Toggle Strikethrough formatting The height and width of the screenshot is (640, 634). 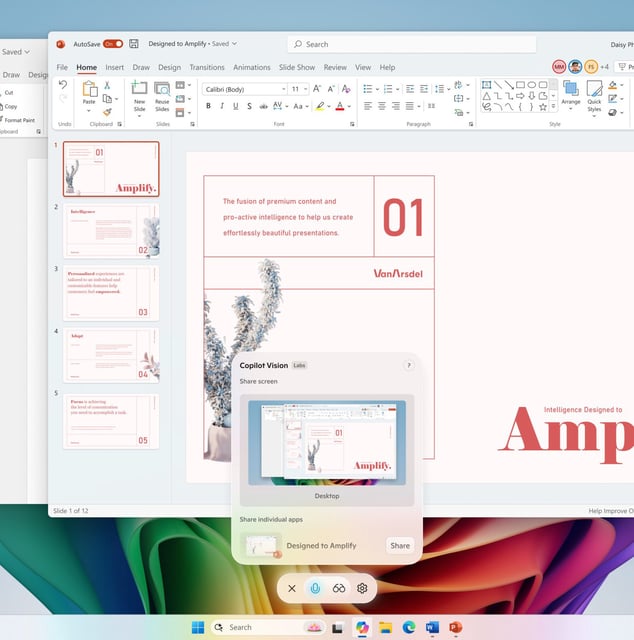[263, 106]
